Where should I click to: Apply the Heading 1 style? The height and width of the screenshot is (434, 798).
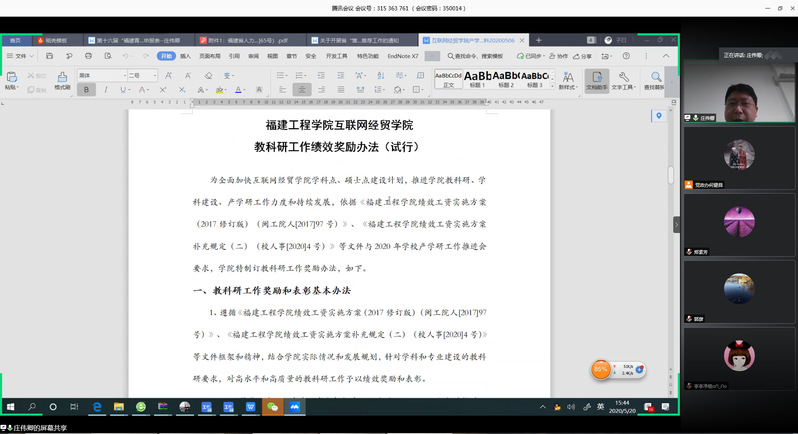477,79
